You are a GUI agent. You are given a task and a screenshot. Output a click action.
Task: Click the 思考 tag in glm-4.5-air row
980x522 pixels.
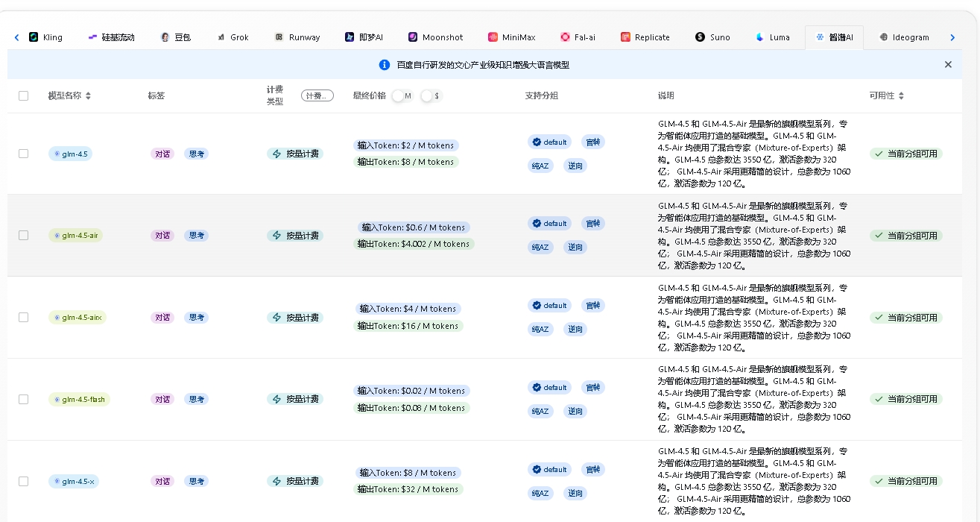[196, 236]
